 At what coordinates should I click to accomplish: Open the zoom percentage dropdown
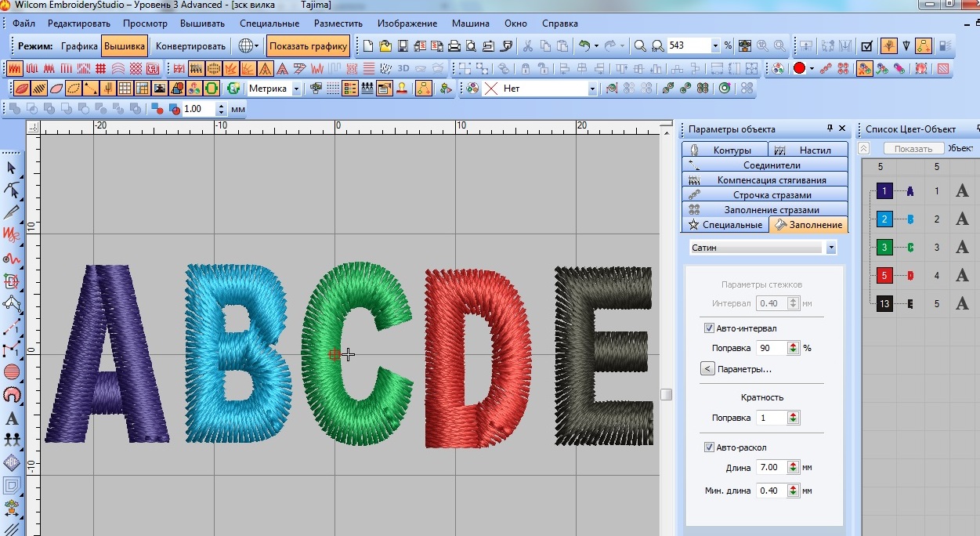point(715,46)
